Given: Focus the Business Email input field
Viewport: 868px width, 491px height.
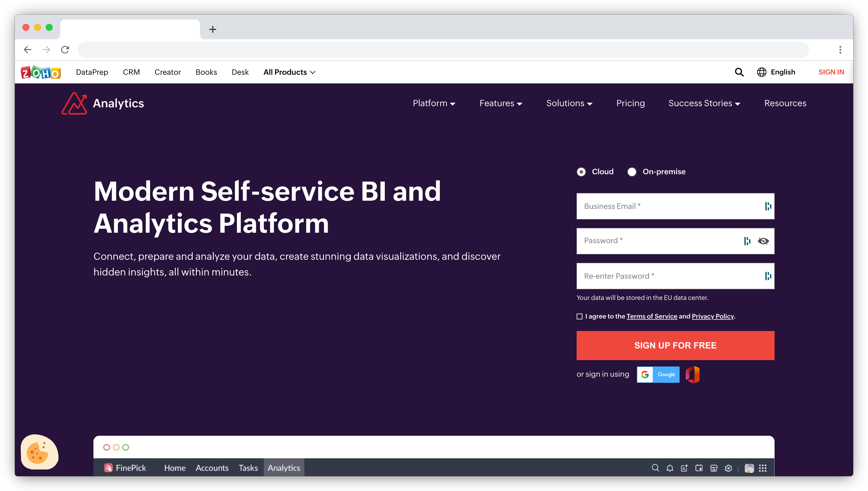Looking at the screenshot, I should (675, 206).
